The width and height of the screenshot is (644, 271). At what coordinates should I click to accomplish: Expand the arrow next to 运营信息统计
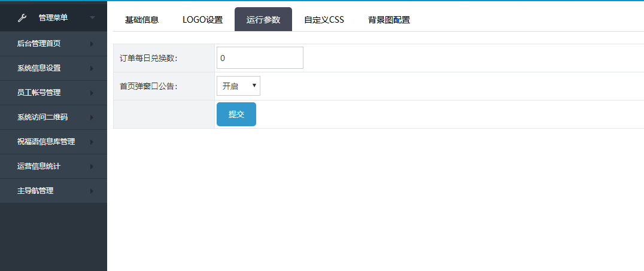pyautogui.click(x=92, y=166)
